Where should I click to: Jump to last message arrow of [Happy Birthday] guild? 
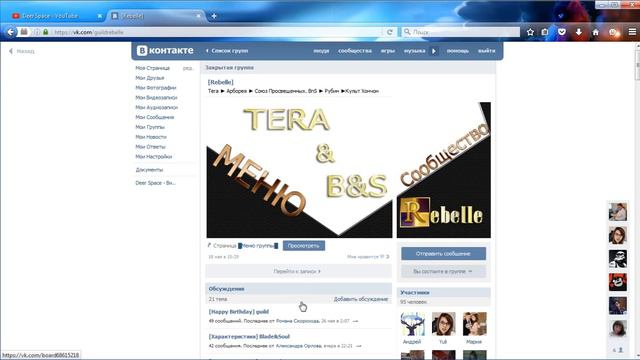point(356,321)
